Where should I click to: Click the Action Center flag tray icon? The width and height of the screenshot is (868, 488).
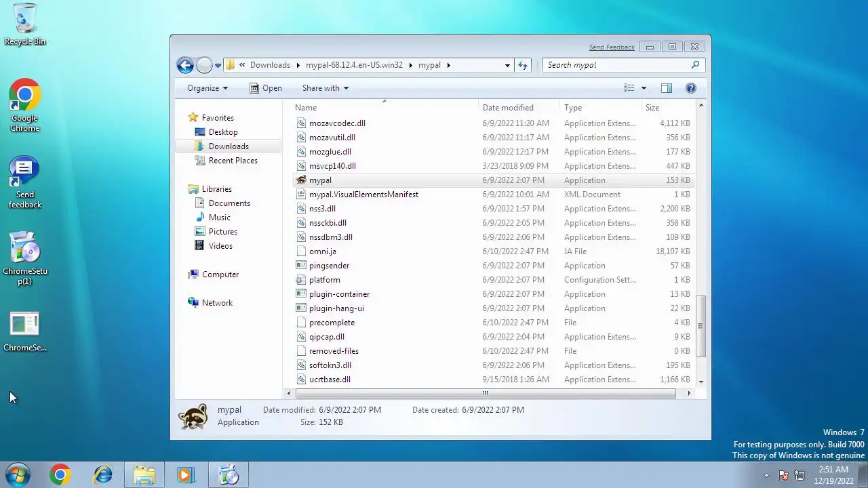[x=783, y=476]
